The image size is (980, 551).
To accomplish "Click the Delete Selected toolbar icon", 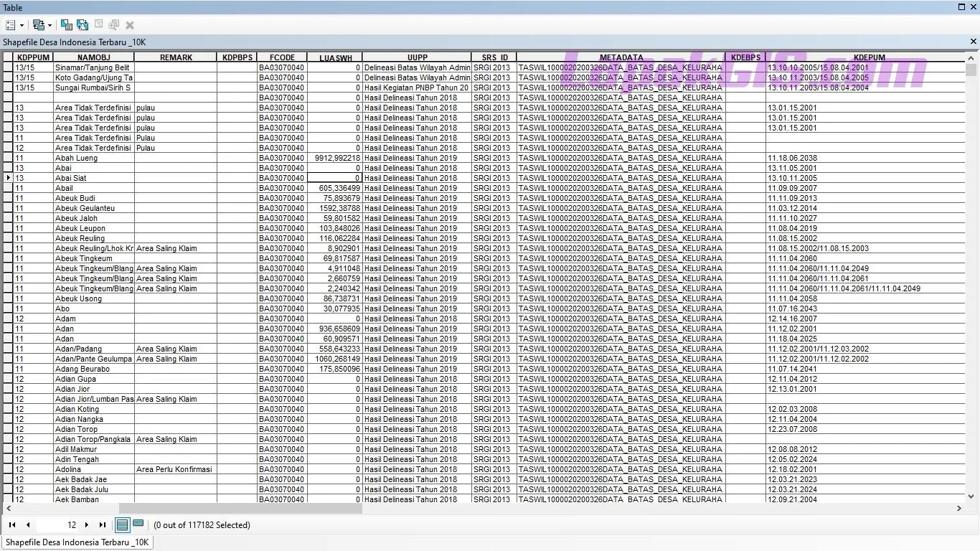I will pyautogui.click(x=130, y=25).
